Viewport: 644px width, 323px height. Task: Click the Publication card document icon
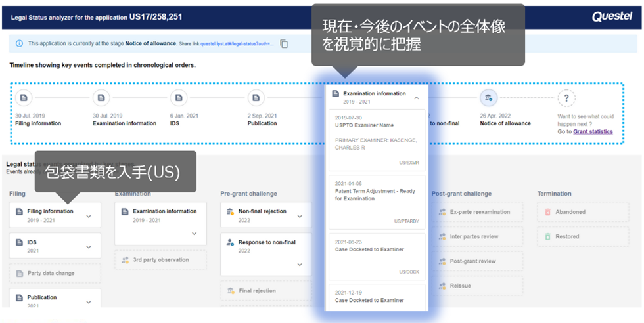19,297
